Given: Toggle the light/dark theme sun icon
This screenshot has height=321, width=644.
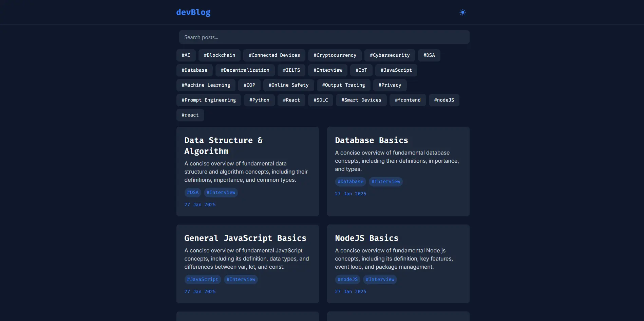Looking at the screenshot, I should point(462,12).
